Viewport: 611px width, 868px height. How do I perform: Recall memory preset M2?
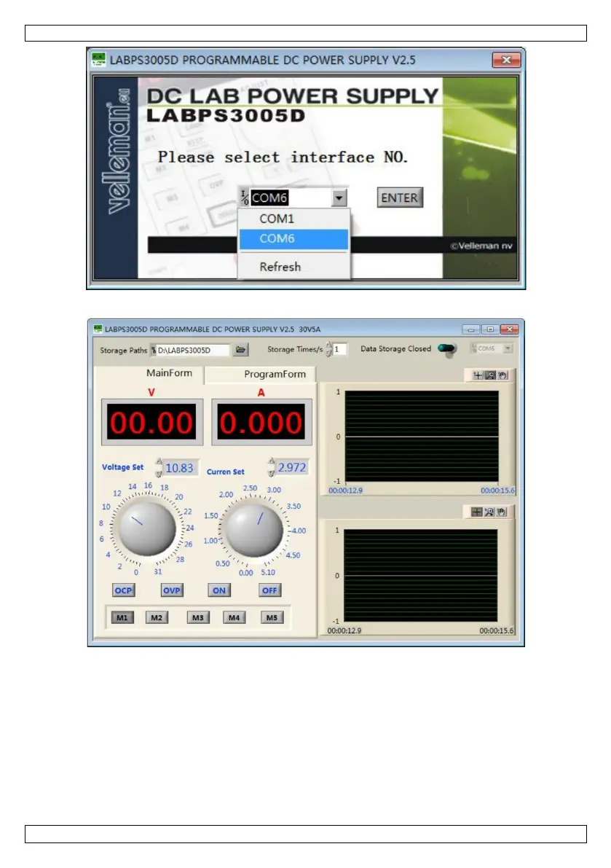pos(157,617)
